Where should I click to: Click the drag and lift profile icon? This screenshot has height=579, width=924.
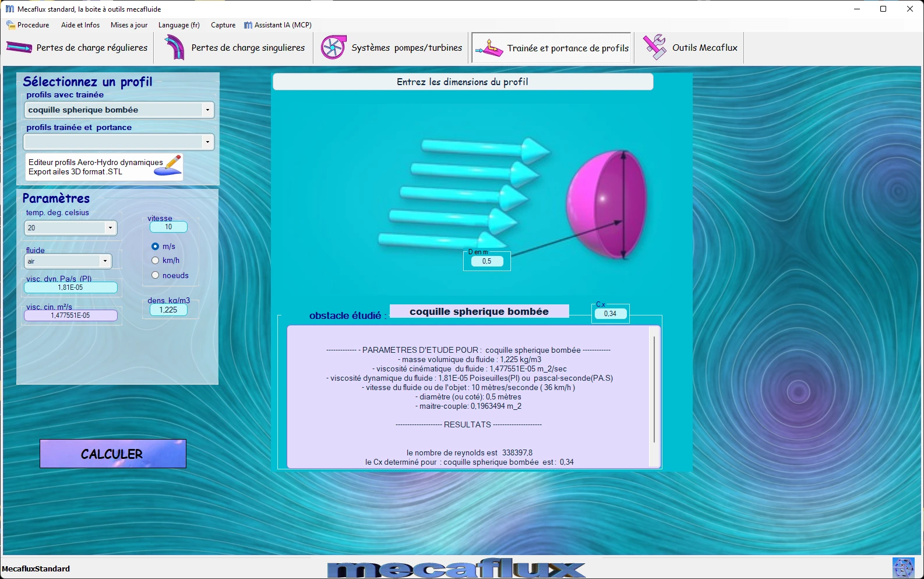[489, 48]
